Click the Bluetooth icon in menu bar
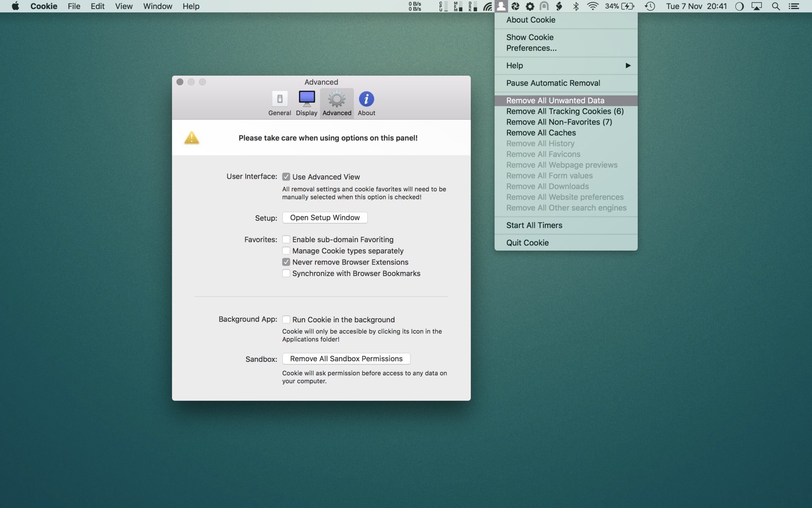812x508 pixels. pos(576,6)
